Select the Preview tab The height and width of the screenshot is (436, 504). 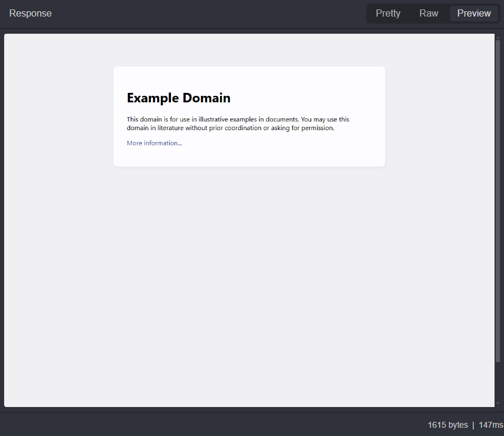[474, 14]
